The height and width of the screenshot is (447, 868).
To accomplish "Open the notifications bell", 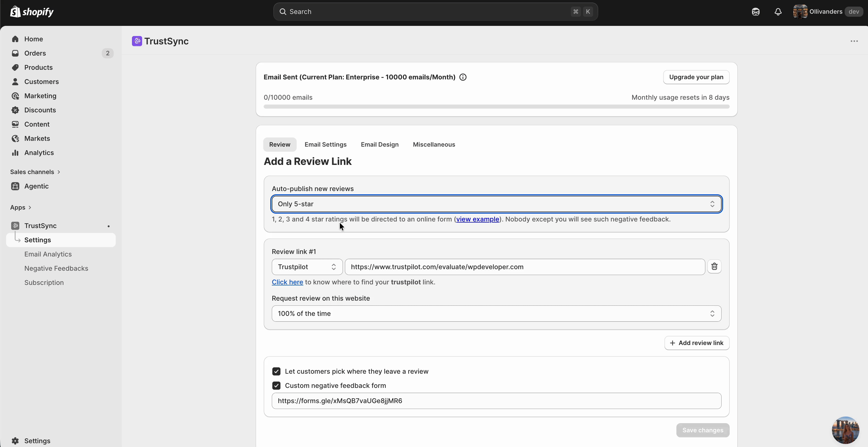I will [x=778, y=12].
